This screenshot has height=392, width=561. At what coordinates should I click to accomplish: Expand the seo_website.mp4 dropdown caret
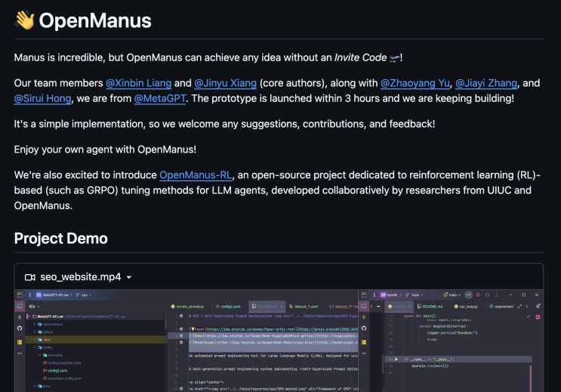(x=129, y=277)
